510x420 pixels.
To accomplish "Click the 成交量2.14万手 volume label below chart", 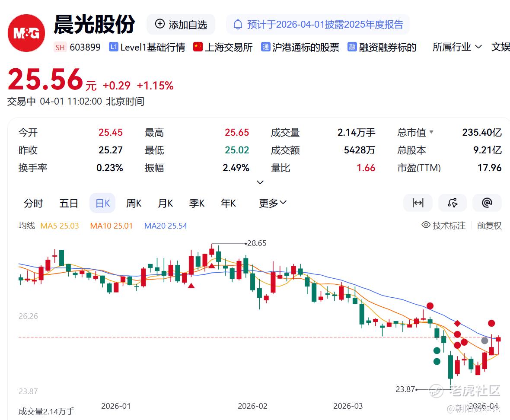I will pos(47,411).
